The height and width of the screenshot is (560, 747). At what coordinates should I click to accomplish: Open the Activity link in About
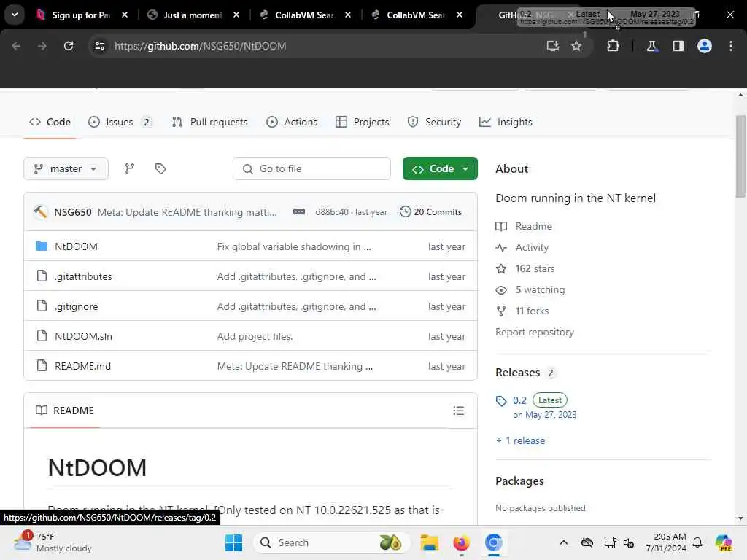coord(522,248)
